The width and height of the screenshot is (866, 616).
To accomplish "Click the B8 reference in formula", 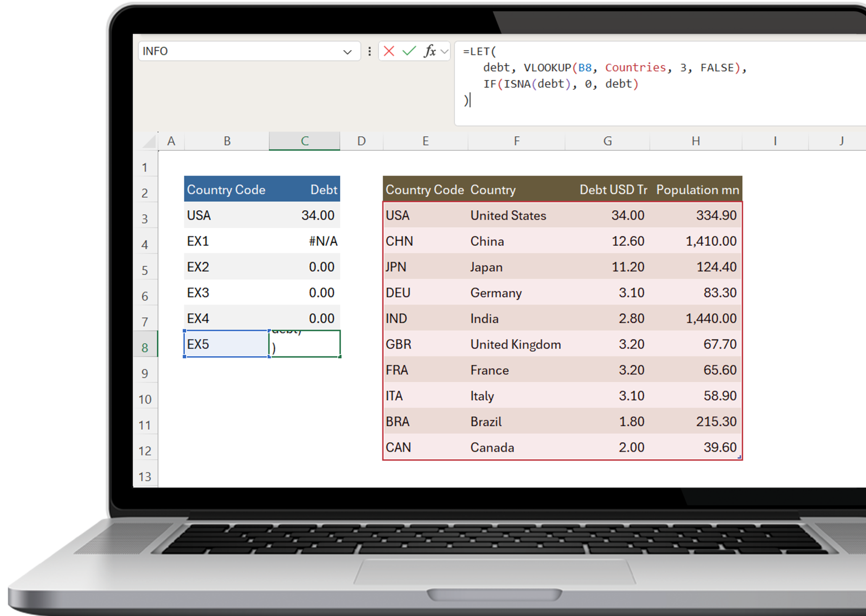I will [585, 68].
